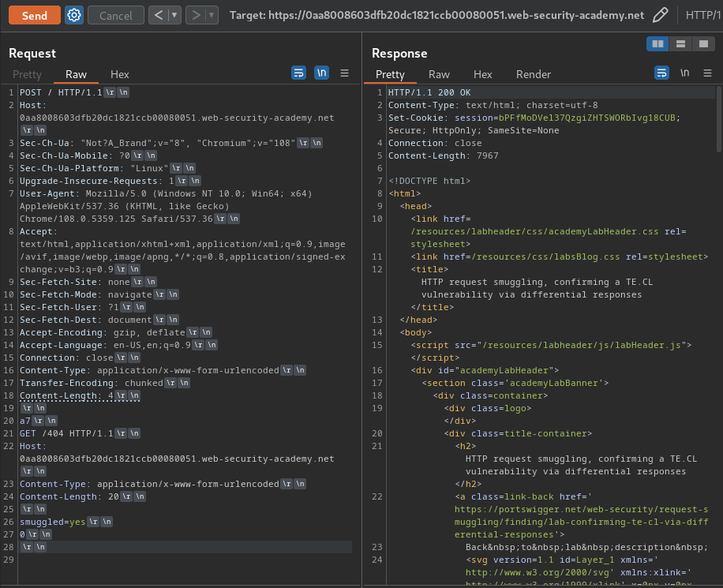The width and height of the screenshot is (723, 588).
Task: Open history dropdown next to back arrow
Action: [174, 15]
